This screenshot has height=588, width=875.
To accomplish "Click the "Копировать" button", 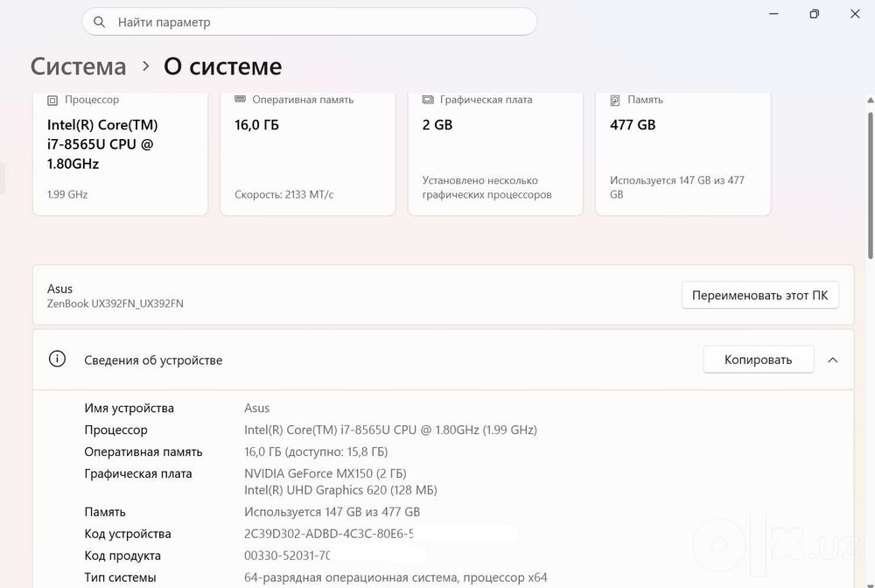I will coord(759,360).
